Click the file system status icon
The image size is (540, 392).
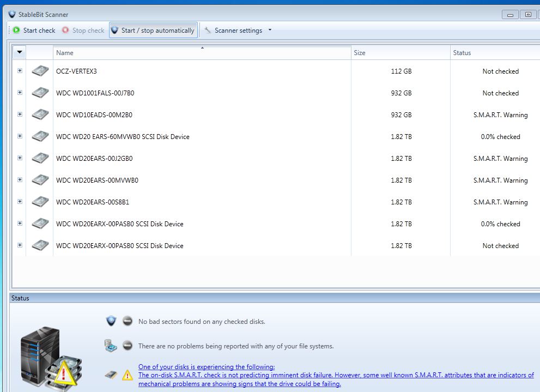[111, 346]
